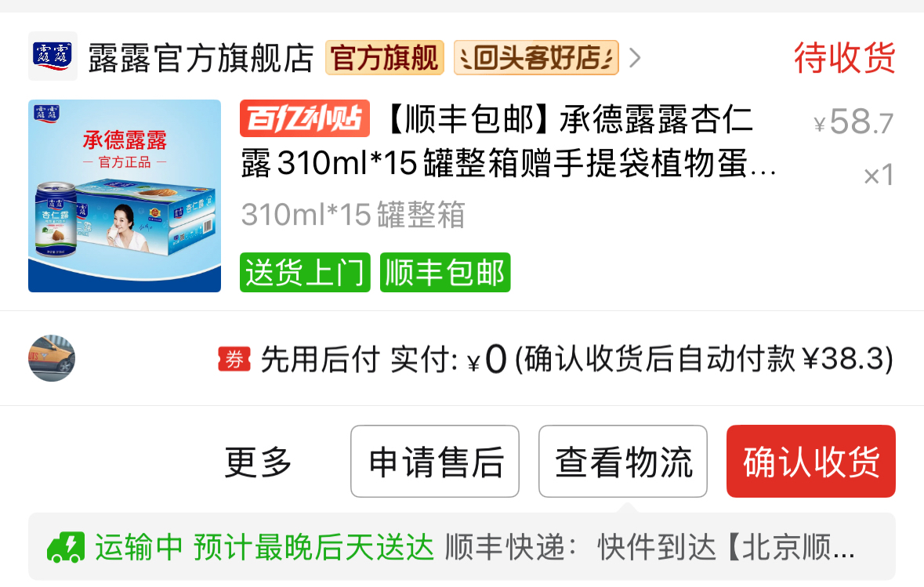Tap the red 券 coupon icon
Image resolution: width=924 pixels, height=587 pixels.
pyautogui.click(x=234, y=358)
